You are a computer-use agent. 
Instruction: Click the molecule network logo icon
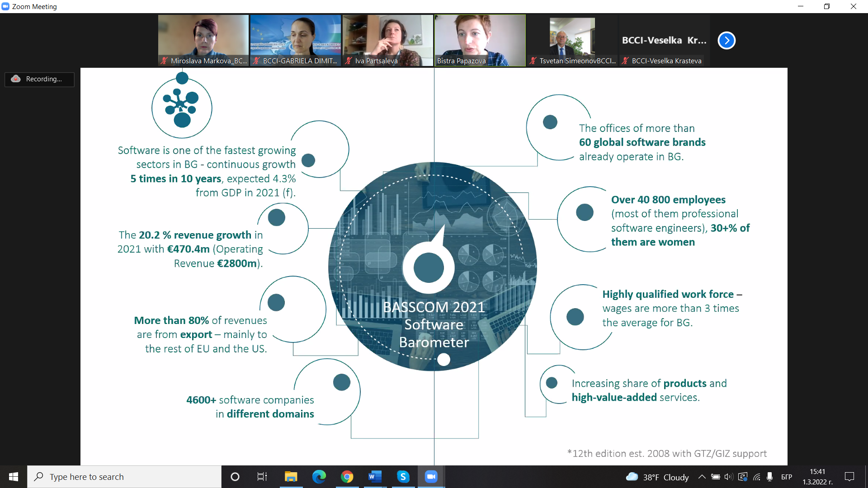[182, 108]
